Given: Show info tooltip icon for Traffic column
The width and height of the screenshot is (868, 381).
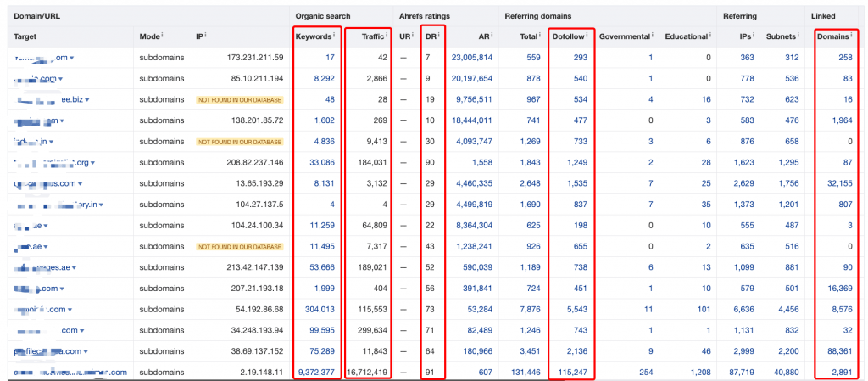Looking at the screenshot, I should point(387,36).
